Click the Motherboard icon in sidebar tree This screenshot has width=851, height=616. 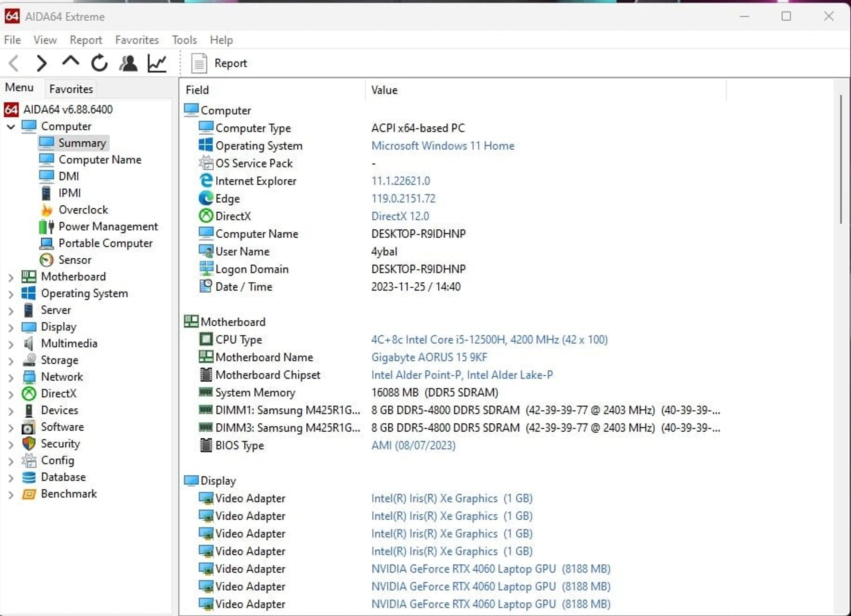(x=29, y=277)
